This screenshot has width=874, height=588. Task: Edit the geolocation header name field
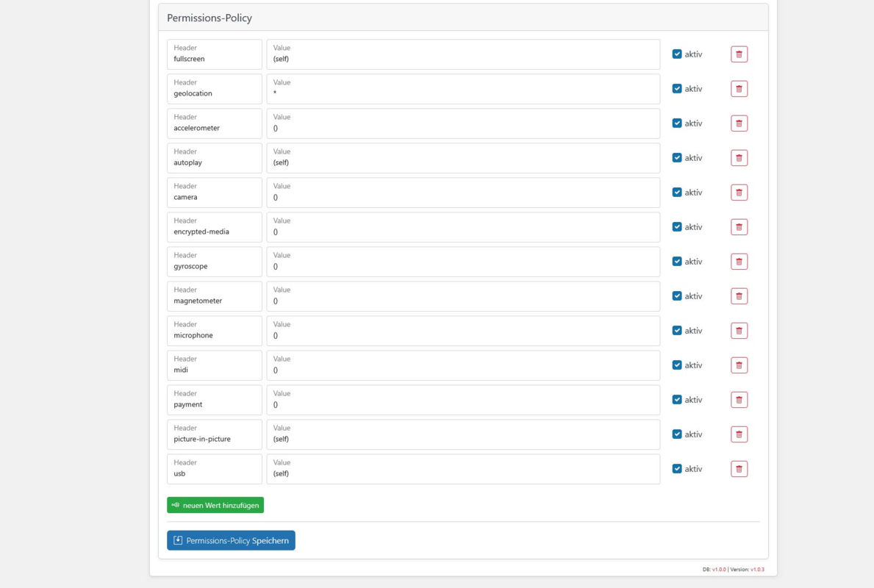[x=215, y=89]
